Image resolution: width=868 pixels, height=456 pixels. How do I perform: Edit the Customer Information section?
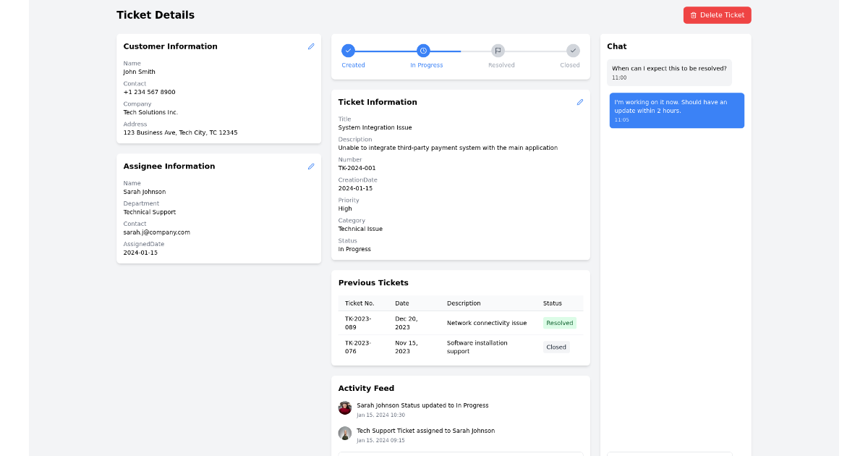point(311,46)
